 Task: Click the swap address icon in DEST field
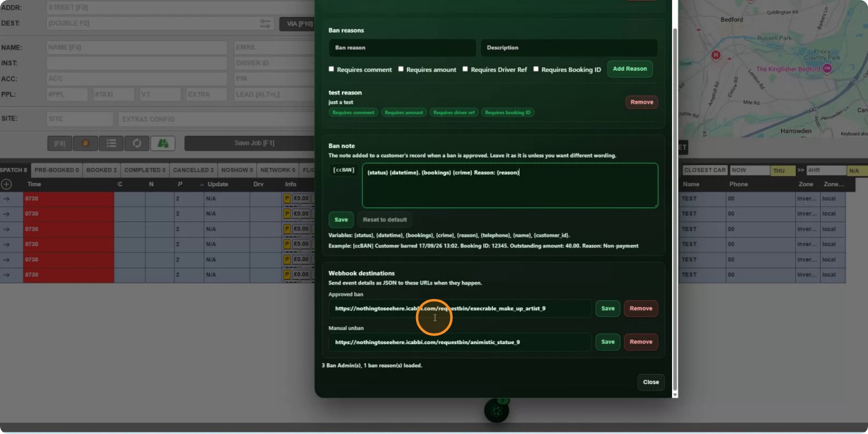[x=265, y=24]
